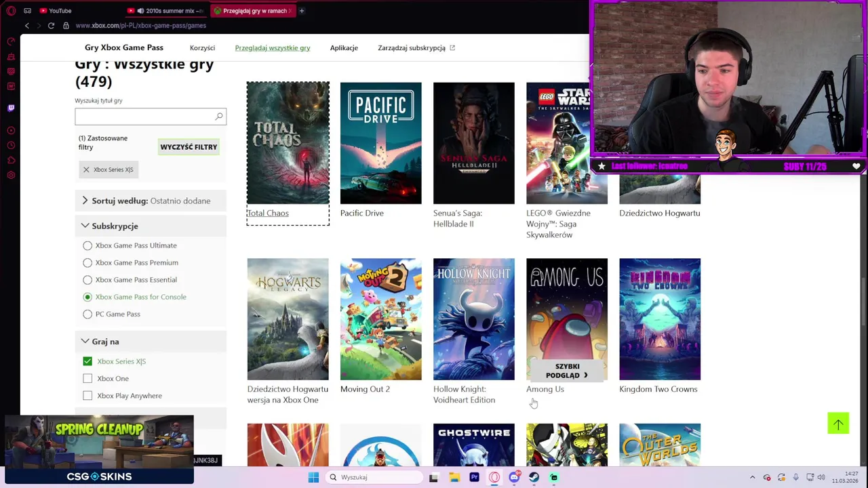868x488 pixels.
Task: Click the browser address bar URL
Action: tap(141, 26)
